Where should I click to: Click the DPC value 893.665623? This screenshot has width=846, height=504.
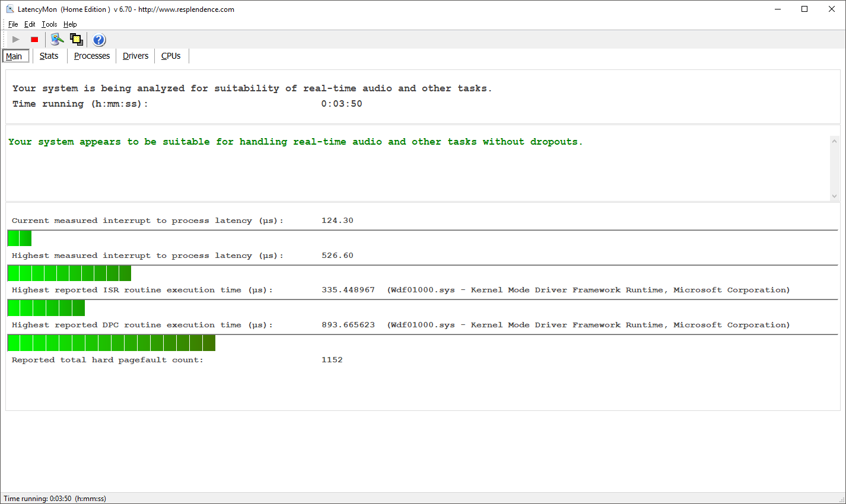(348, 325)
